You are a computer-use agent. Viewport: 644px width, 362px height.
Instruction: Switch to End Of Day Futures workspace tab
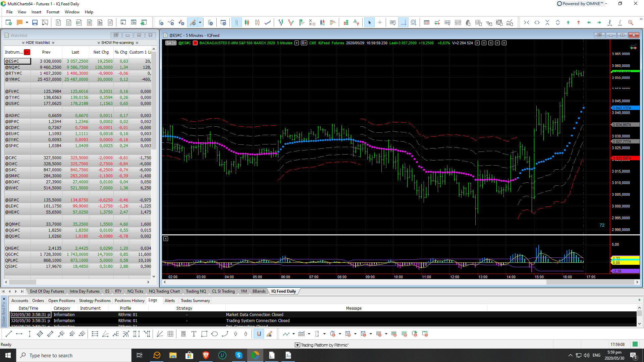[x=47, y=291]
